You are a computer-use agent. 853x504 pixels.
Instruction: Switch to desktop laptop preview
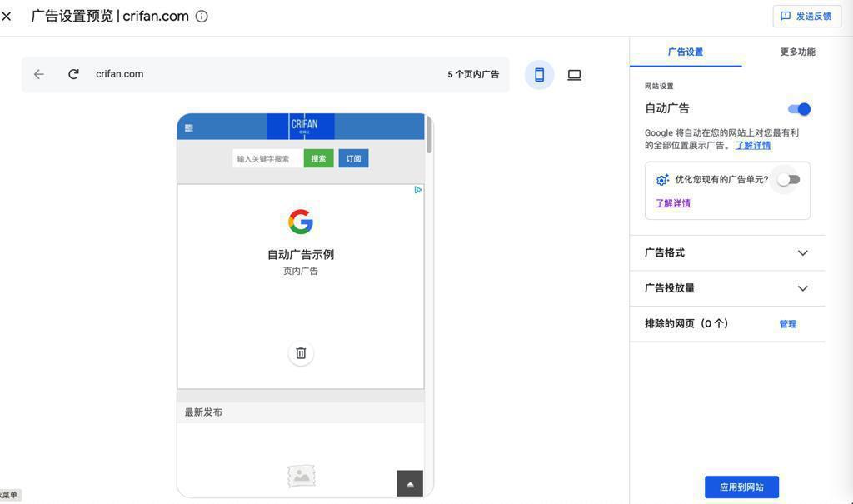coord(575,75)
